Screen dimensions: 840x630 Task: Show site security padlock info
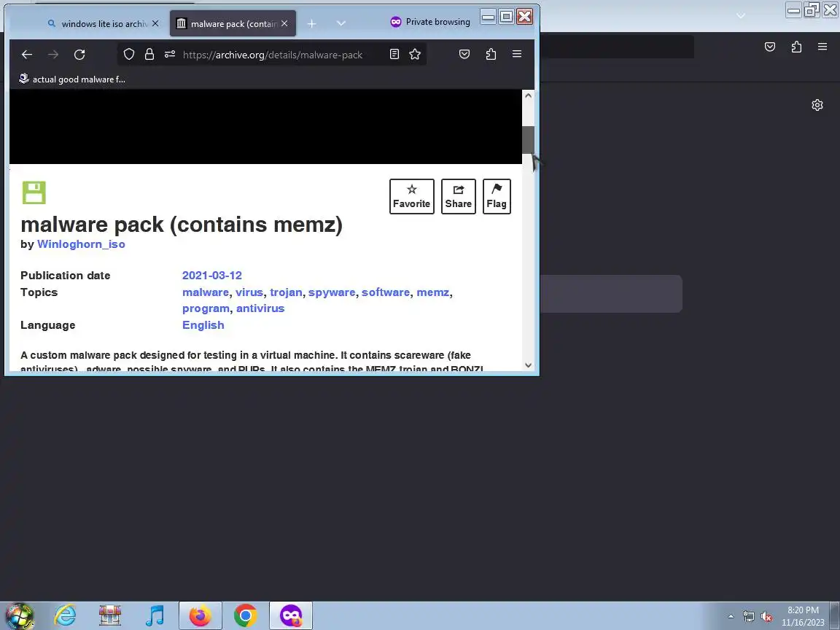149,54
